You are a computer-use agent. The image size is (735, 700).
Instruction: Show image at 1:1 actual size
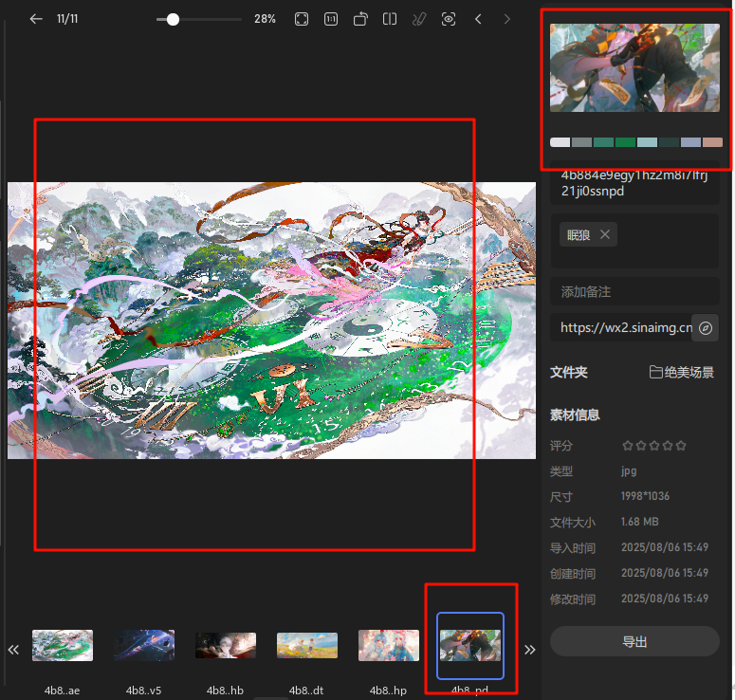click(x=331, y=19)
